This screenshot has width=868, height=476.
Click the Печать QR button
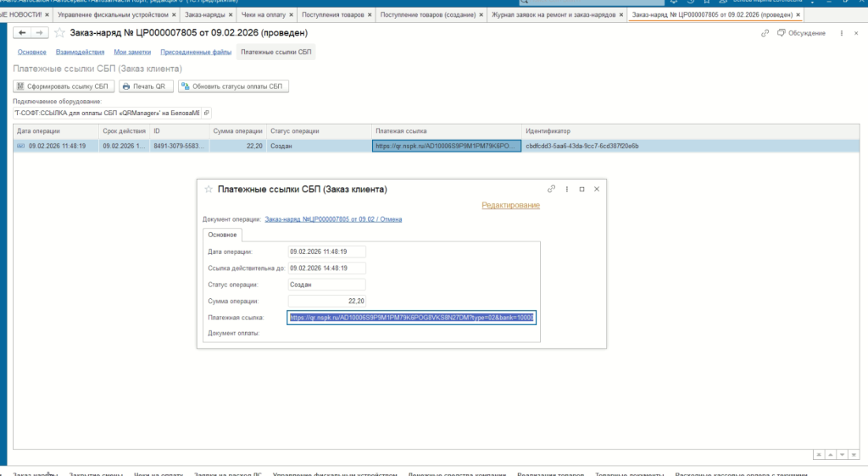pyautogui.click(x=146, y=86)
